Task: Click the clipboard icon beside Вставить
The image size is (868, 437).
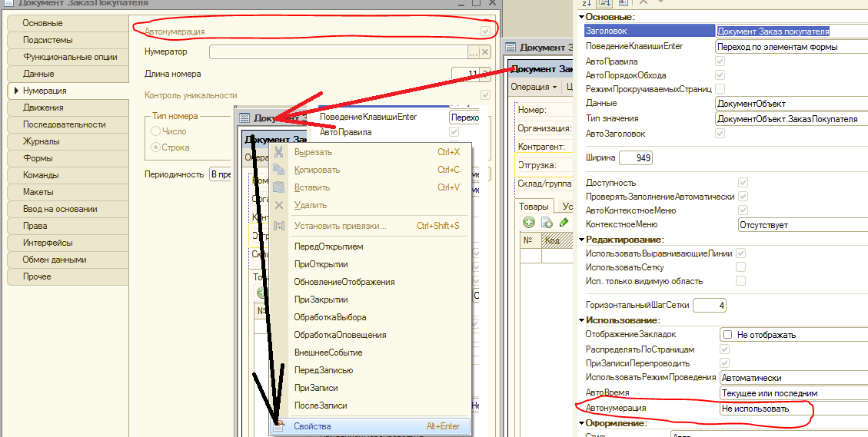Action: coord(279,187)
